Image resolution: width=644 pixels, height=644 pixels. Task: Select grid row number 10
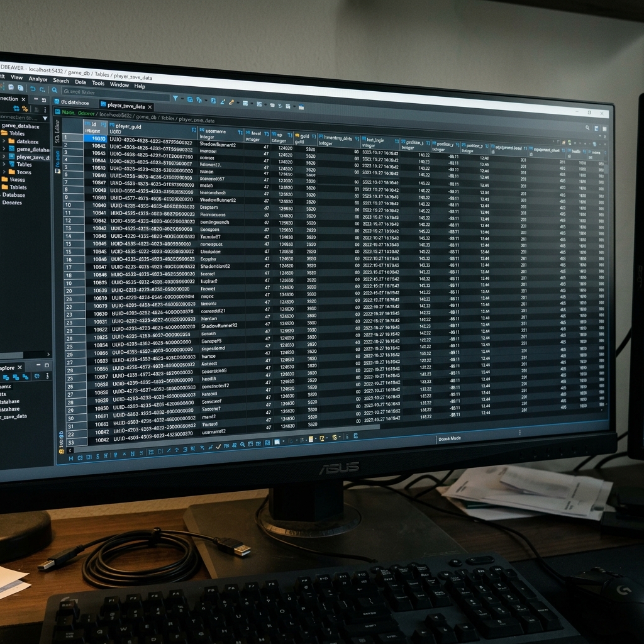pyautogui.click(x=68, y=205)
